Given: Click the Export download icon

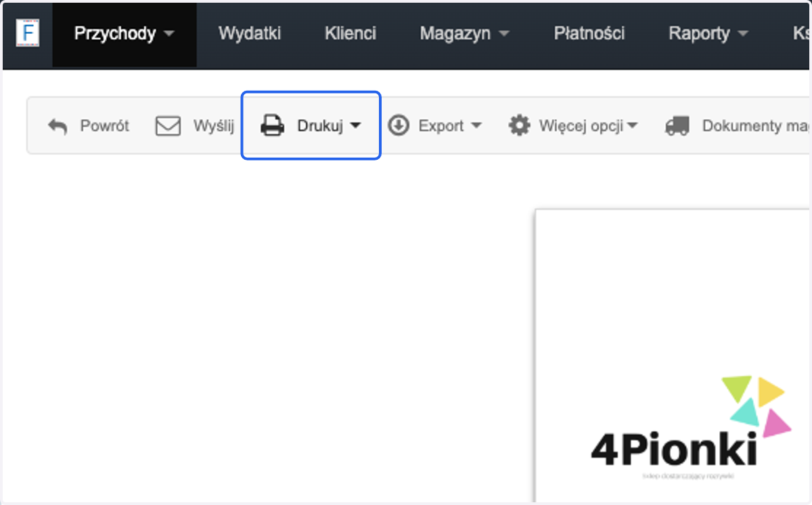Looking at the screenshot, I should 398,126.
